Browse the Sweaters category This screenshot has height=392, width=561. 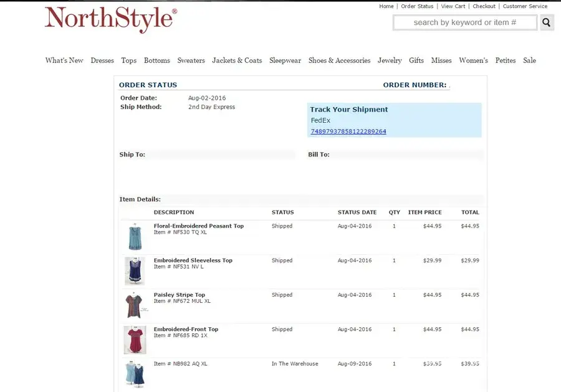click(x=191, y=60)
